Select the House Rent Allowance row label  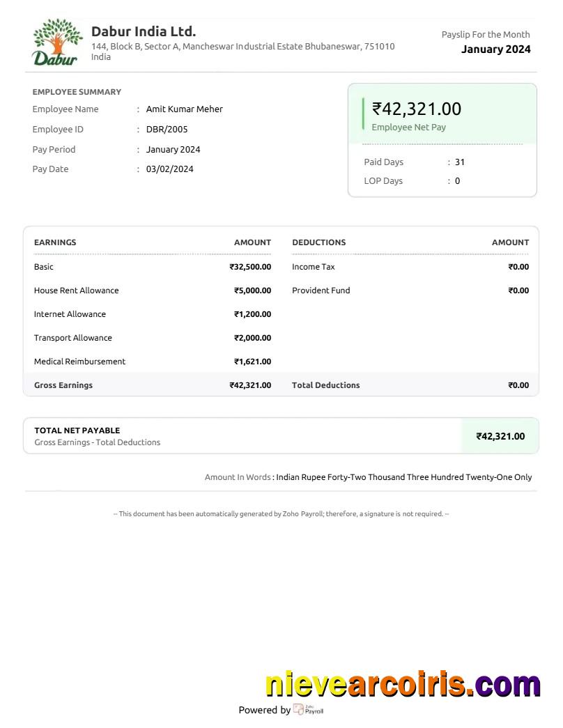(x=77, y=291)
